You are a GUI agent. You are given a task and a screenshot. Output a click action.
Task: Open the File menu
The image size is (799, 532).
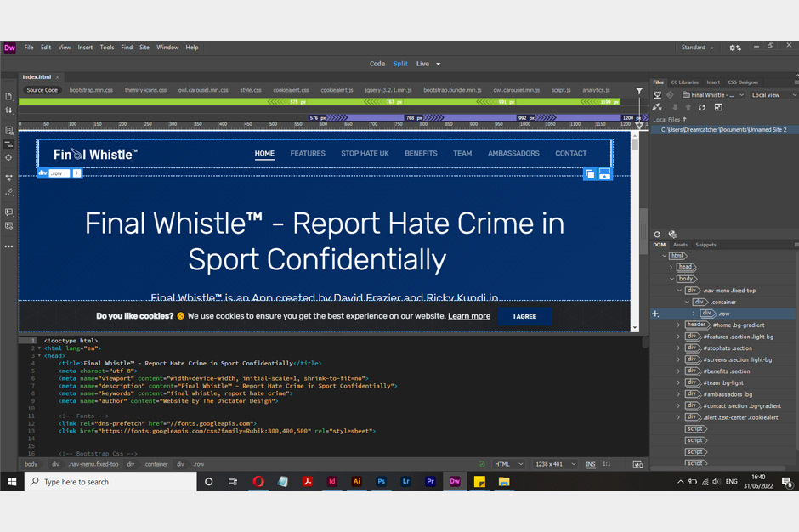29,48
